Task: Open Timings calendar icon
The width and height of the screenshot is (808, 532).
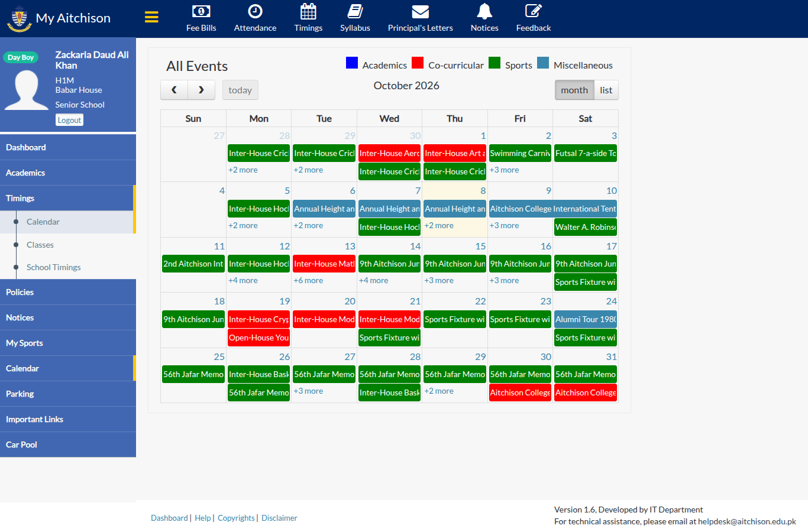Action: [308, 11]
